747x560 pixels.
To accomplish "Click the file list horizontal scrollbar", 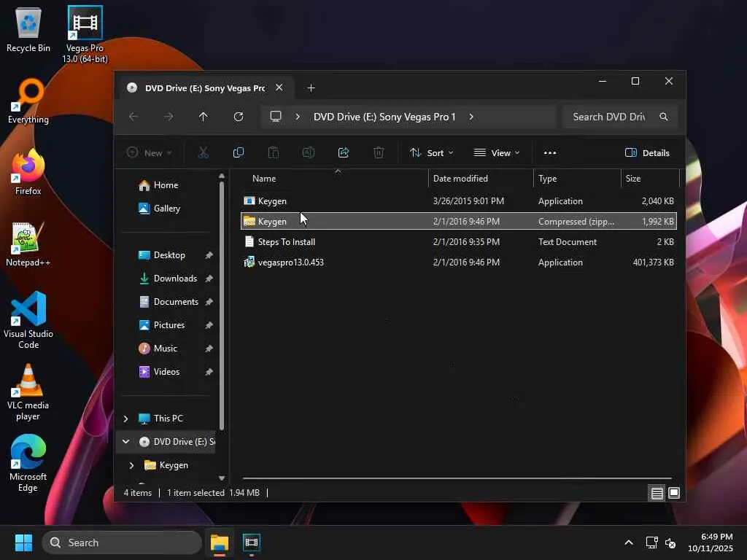I will point(457,478).
